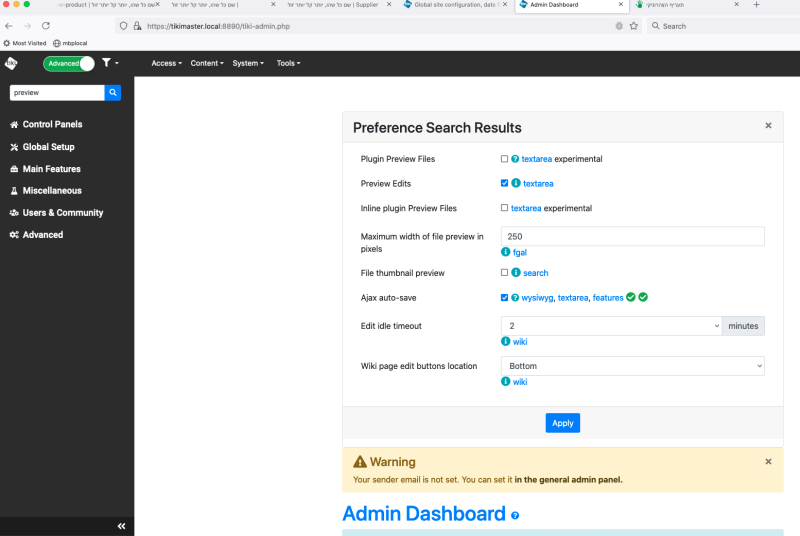Click the Tiki logo icon
The width and height of the screenshot is (800, 536).
pyautogui.click(x=11, y=63)
